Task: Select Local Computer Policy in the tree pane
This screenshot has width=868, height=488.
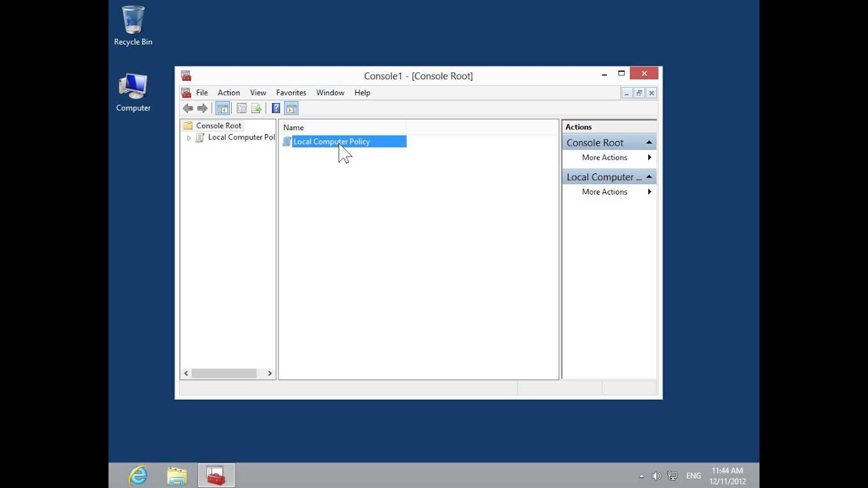Action: [241, 138]
